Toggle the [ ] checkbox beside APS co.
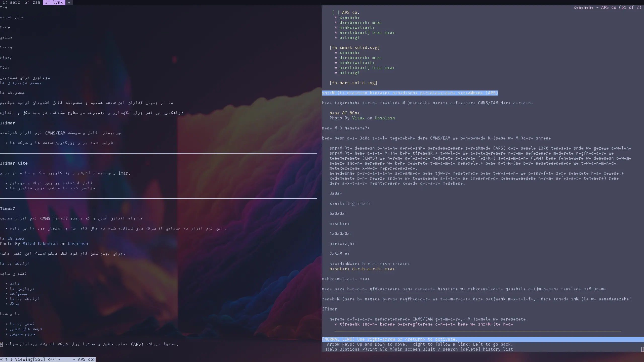This screenshot has height=362, width=644. pos(336,12)
